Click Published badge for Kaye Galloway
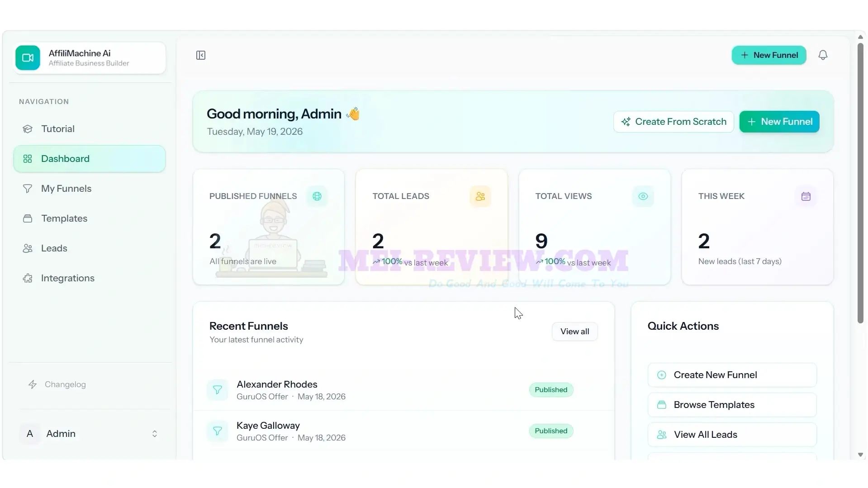868x488 pixels. click(x=551, y=431)
